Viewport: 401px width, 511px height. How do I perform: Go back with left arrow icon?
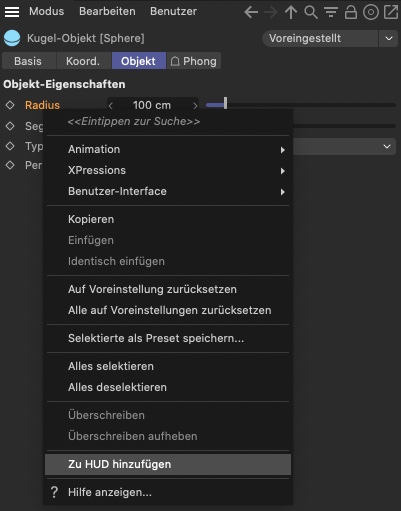point(251,12)
